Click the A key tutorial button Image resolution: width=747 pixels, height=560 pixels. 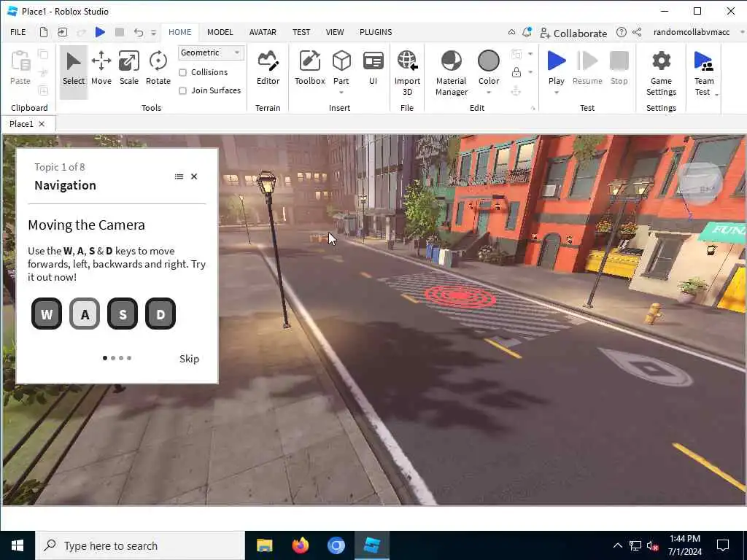click(85, 314)
